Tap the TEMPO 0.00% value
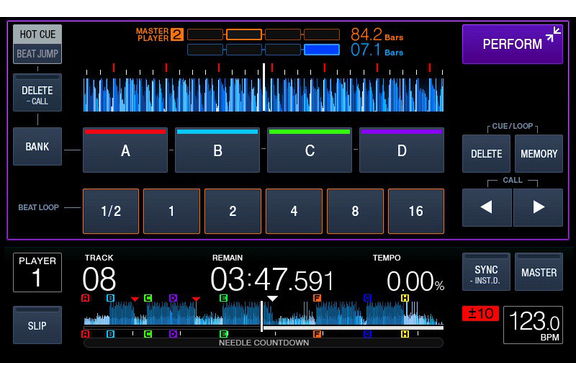Screen dimensions: 576x380 pyautogui.click(x=415, y=282)
